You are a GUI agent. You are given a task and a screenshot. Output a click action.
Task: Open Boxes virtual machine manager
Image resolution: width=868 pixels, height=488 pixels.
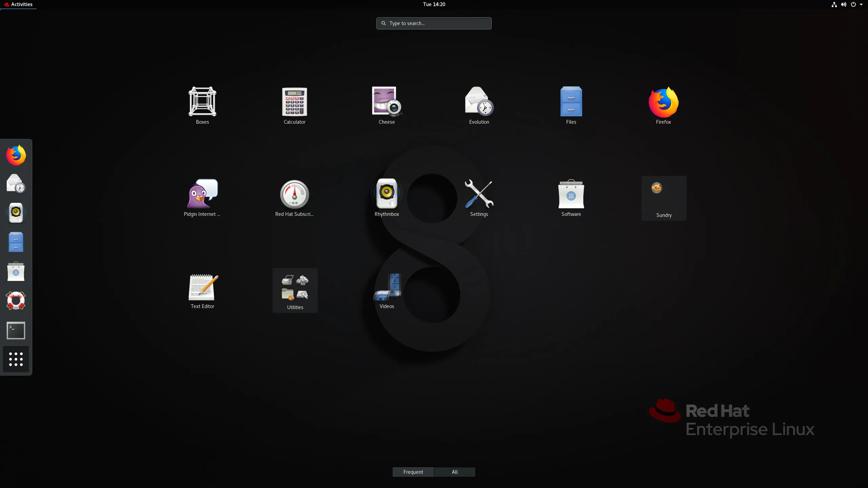[x=202, y=102]
